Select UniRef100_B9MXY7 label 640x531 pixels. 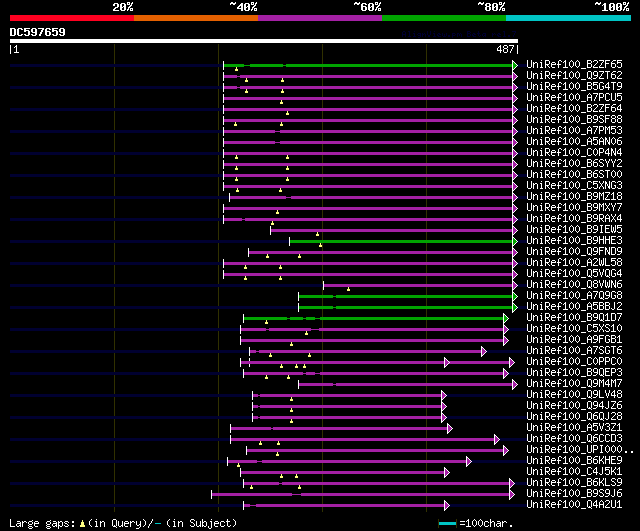(574, 208)
